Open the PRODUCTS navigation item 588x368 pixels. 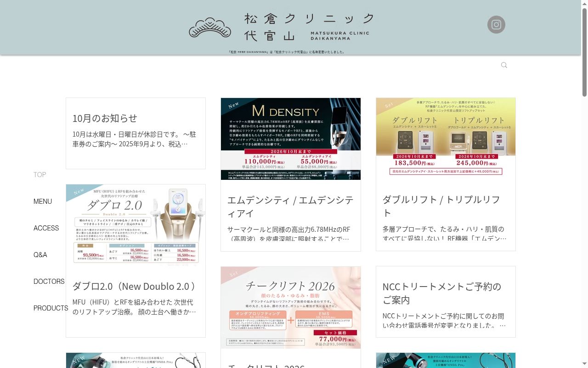click(51, 308)
